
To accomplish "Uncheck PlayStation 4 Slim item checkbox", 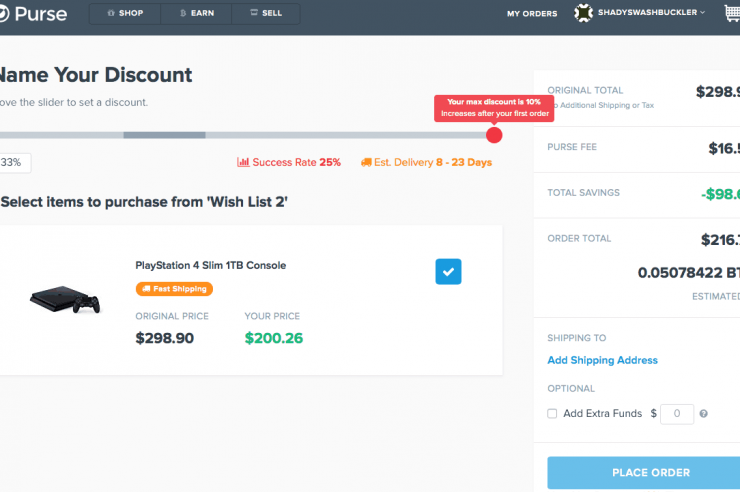I will [x=448, y=272].
